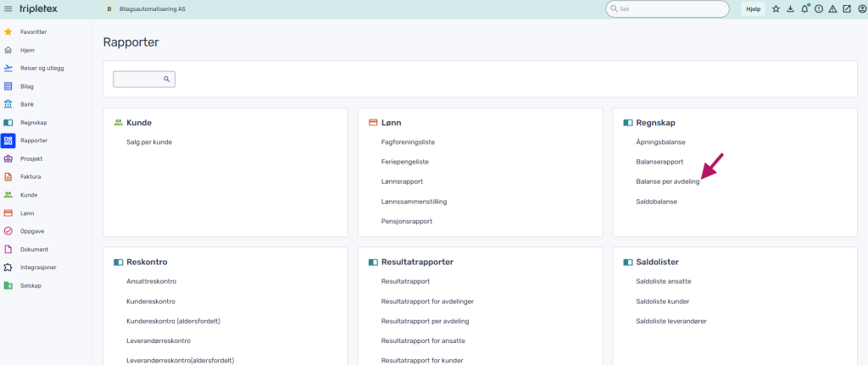Open Salg per kunde report
Screen dimensions: 868x365
click(149, 142)
